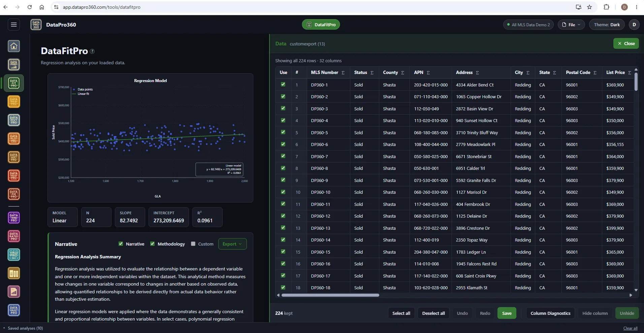Uncheck Use checkbox for row DP360-17
The image size is (644, 333).
(x=283, y=275)
